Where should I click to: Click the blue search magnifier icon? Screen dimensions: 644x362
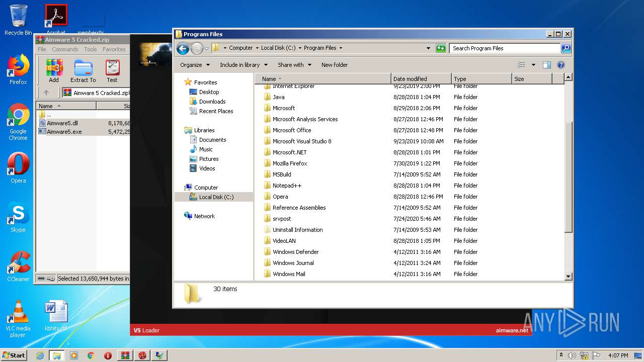click(x=566, y=48)
